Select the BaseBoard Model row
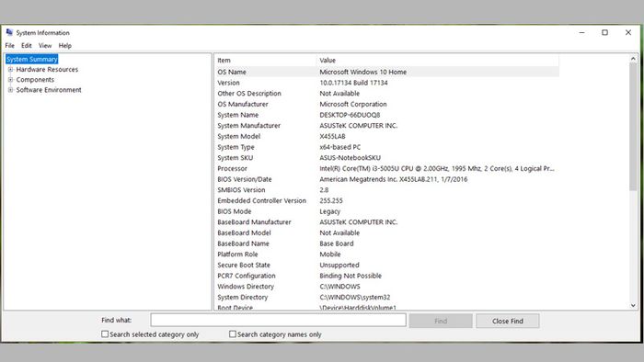 387,232
